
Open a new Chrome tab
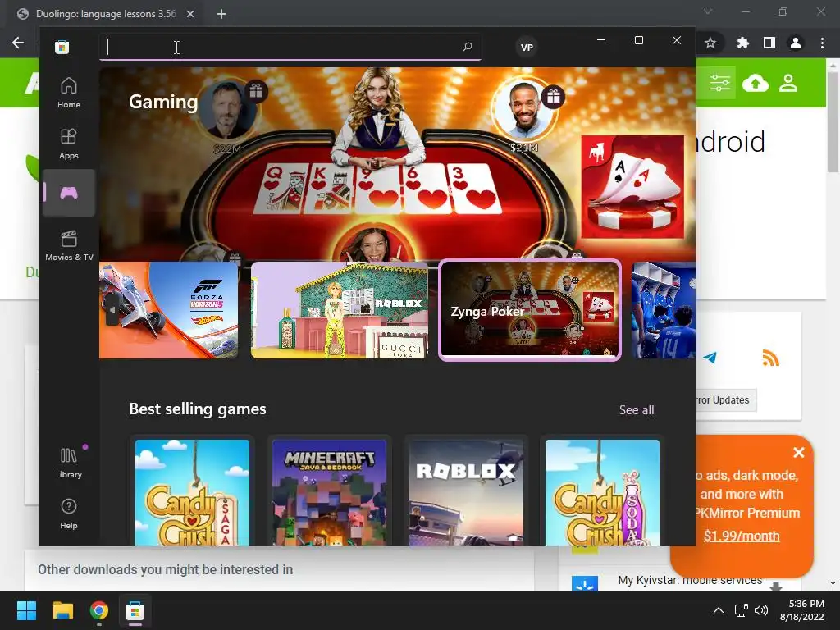pyautogui.click(x=221, y=14)
